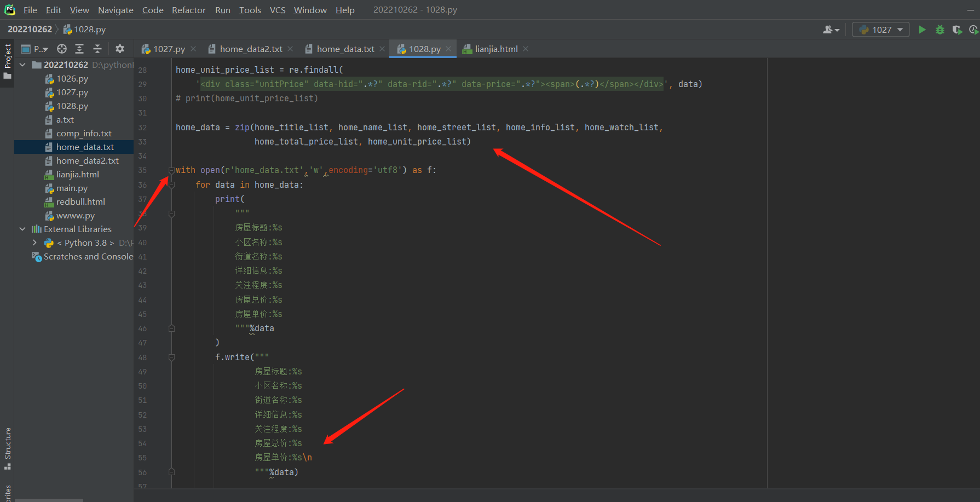Image resolution: width=980 pixels, height=502 pixels.
Task: Open the File menu
Action: point(30,10)
